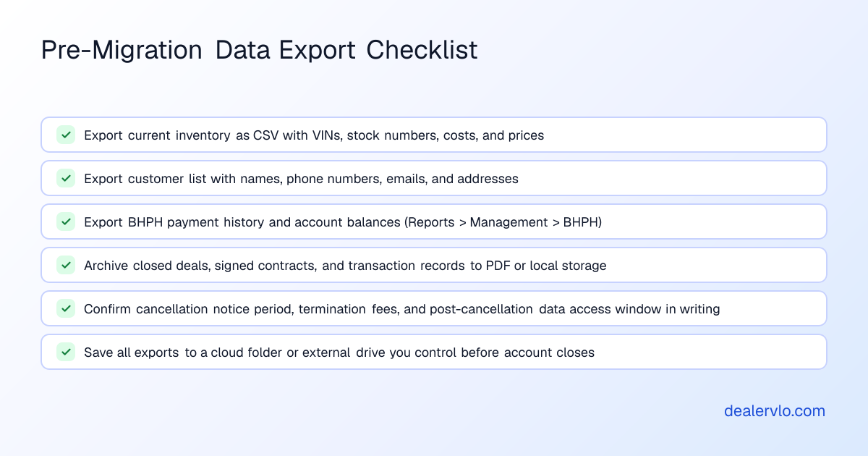868x456 pixels.
Task: Toggle checkmark for Save all exports item
Action: click(x=66, y=352)
